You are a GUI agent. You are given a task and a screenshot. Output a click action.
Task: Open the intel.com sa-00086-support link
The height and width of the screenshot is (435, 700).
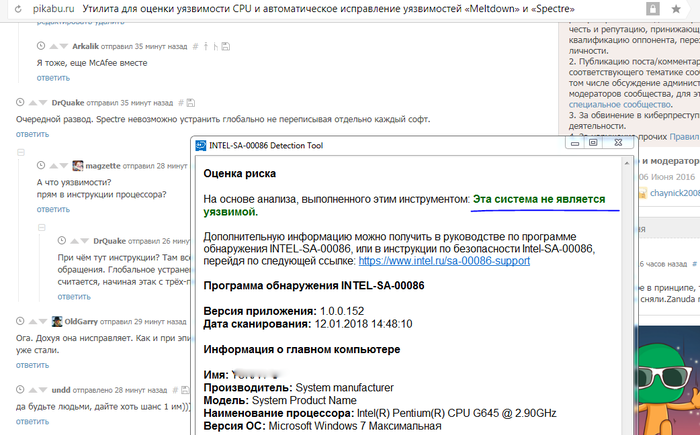pyautogui.click(x=444, y=260)
